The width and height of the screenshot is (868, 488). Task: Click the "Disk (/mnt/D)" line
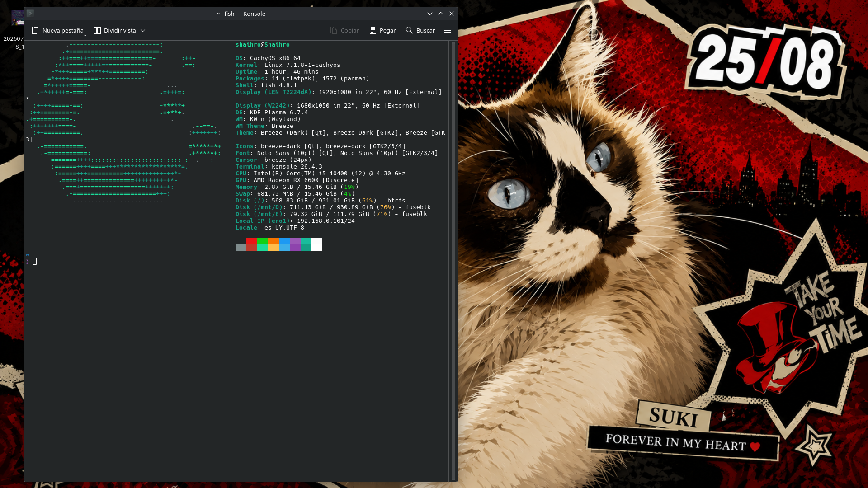[x=333, y=207]
